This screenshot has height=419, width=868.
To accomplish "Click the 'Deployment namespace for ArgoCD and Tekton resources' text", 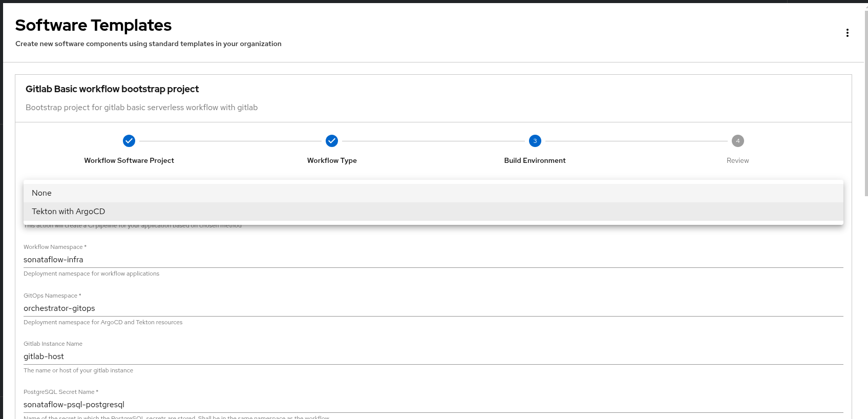I will tap(103, 322).
